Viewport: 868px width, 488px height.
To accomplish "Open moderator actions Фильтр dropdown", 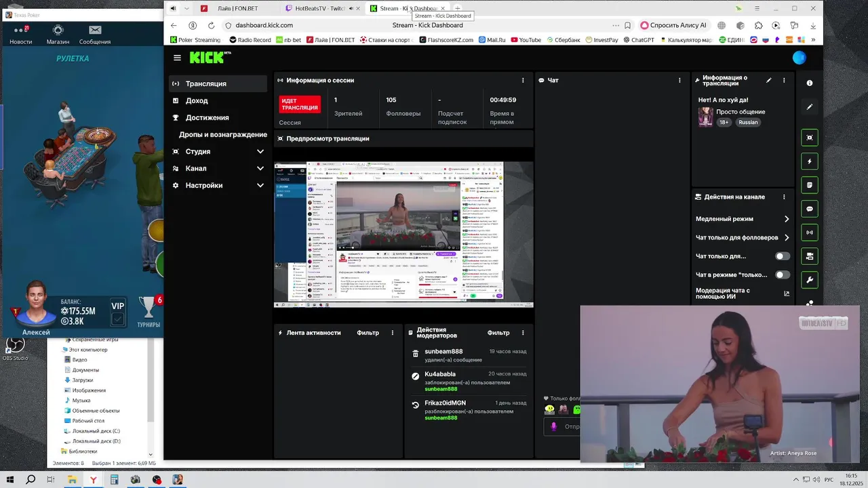I will [x=498, y=333].
